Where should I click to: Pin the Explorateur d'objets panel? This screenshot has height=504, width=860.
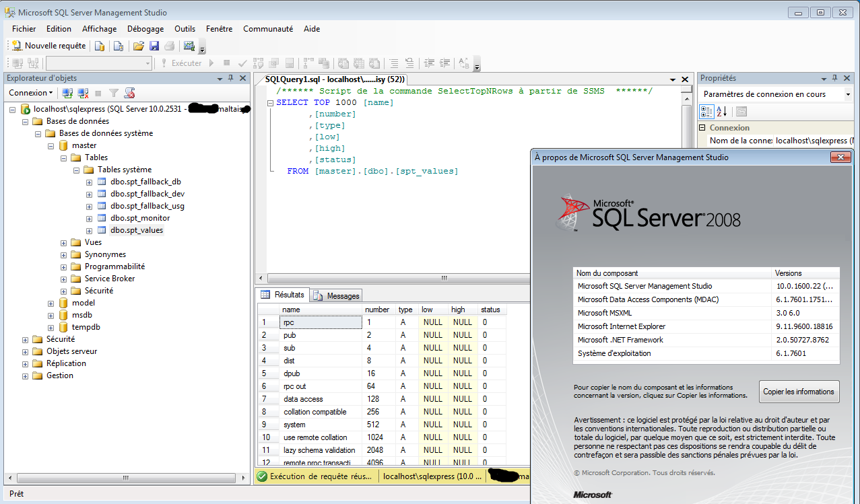(x=230, y=78)
